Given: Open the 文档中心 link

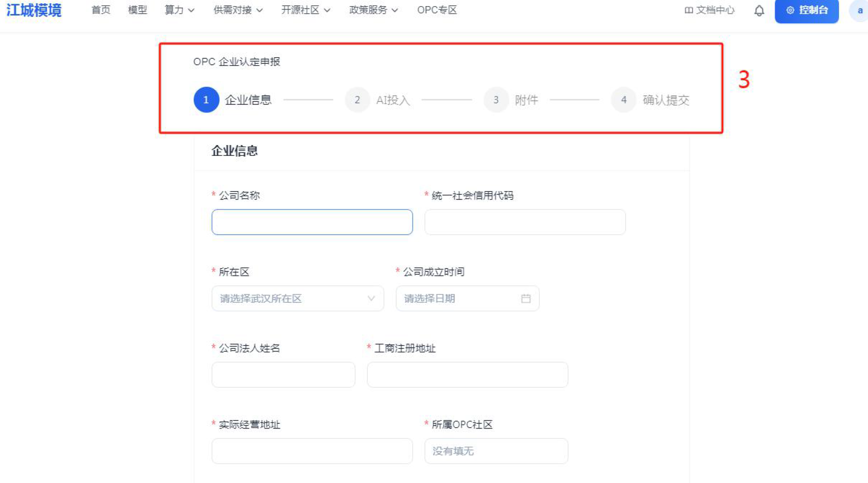Looking at the screenshot, I should tap(709, 10).
